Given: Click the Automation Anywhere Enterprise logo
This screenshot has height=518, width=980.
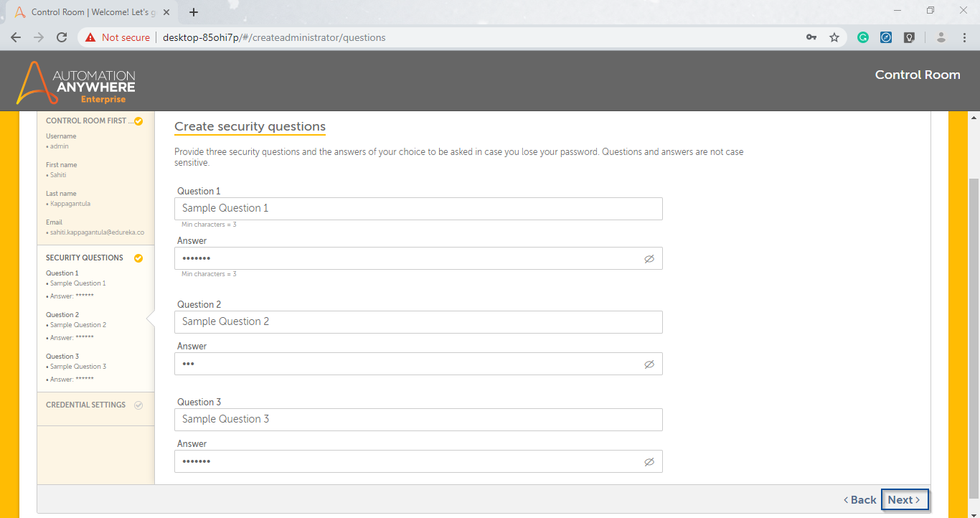Looking at the screenshot, I should pyautogui.click(x=76, y=82).
